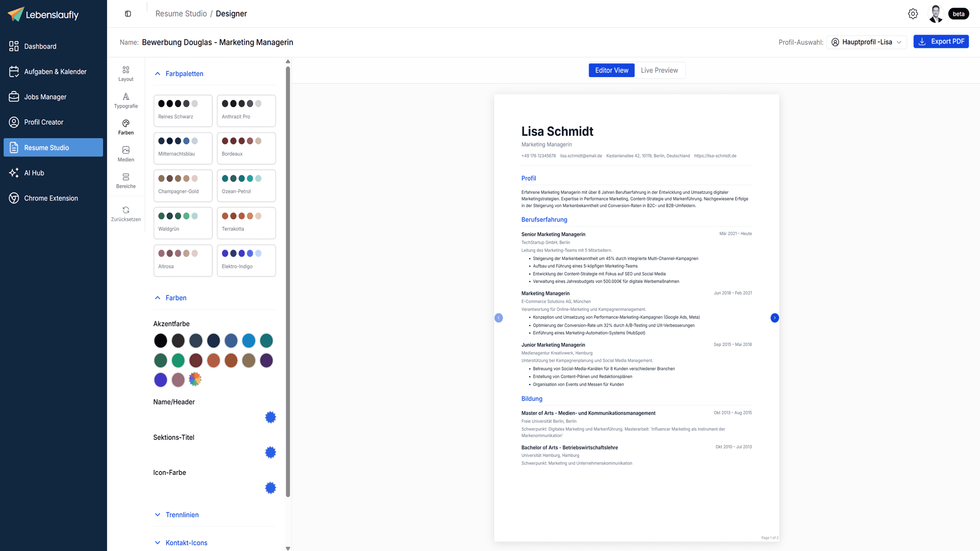Switch to Live Preview mode
Screen dimensions: 980x551
(659, 70)
